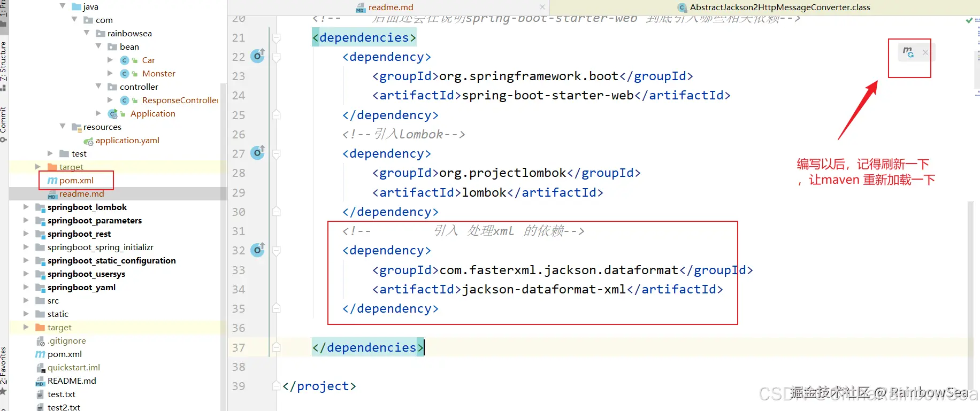Select springboot_usersys module
Image resolution: width=980 pixels, height=411 pixels.
[x=86, y=274]
